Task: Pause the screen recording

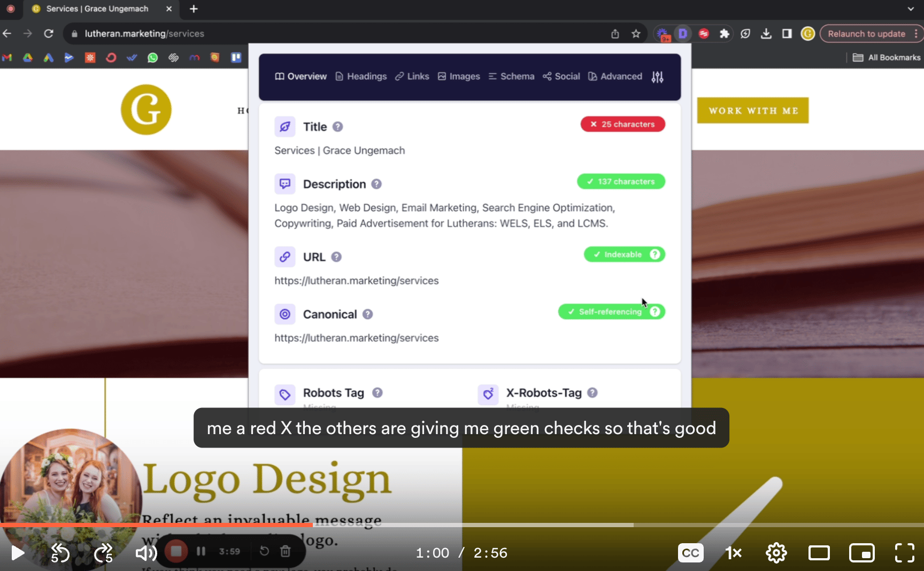Action: coord(201,551)
